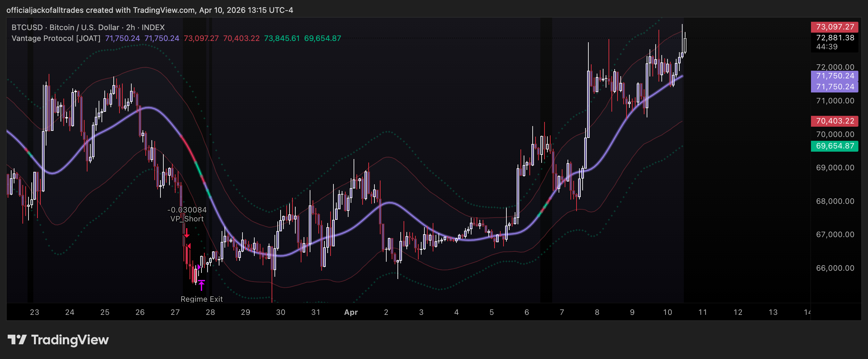The width and height of the screenshot is (868, 359).
Task: Click the red 73,097.27 price label on axis
Action: tap(835, 27)
